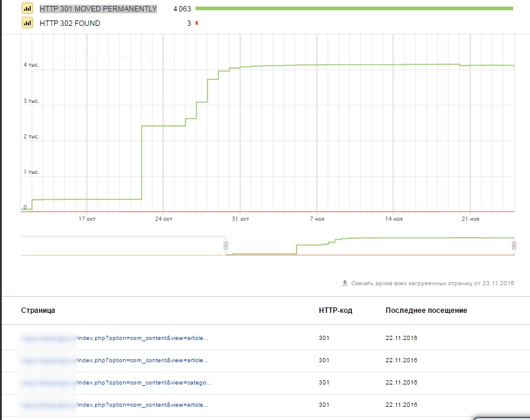This screenshot has height=420, width=530.
Task: Click the 'Страница' column header
Action: point(38,310)
